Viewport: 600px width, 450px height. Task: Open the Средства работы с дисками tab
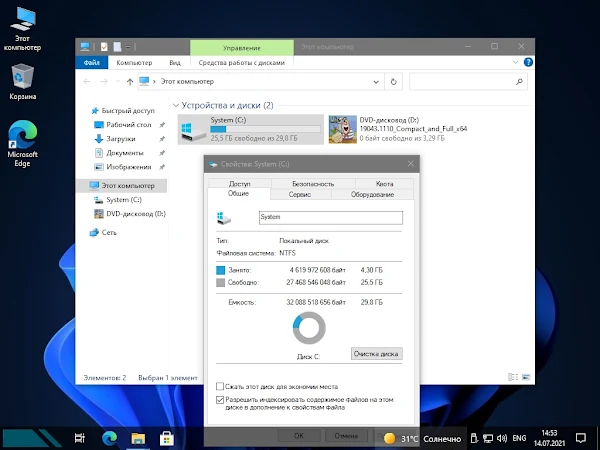(x=241, y=62)
